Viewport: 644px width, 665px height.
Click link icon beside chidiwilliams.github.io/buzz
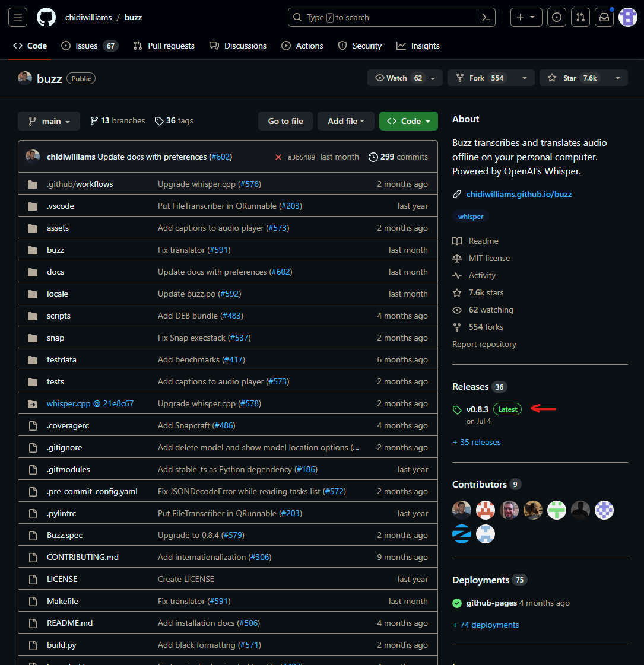tap(457, 194)
